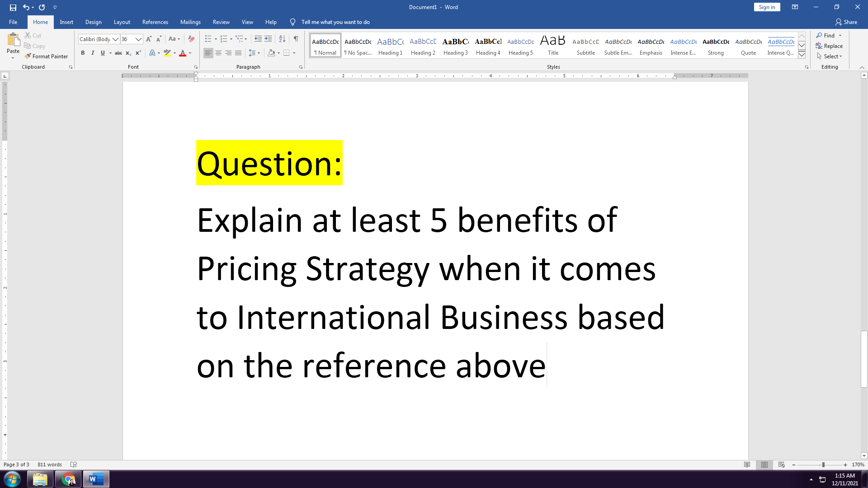This screenshot has width=868, height=488.
Task: Open the font size dropdown
Action: 139,39
